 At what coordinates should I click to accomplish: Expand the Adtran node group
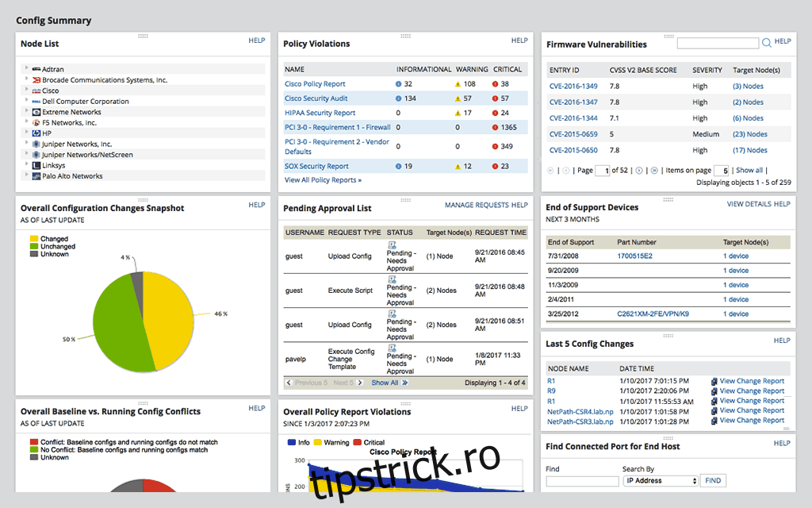(26, 68)
